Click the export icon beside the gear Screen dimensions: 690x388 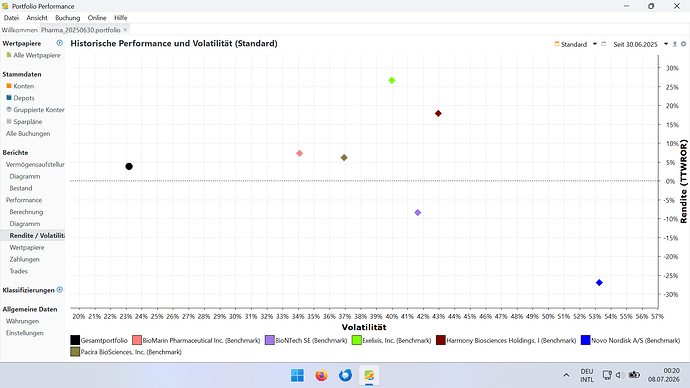pos(675,44)
